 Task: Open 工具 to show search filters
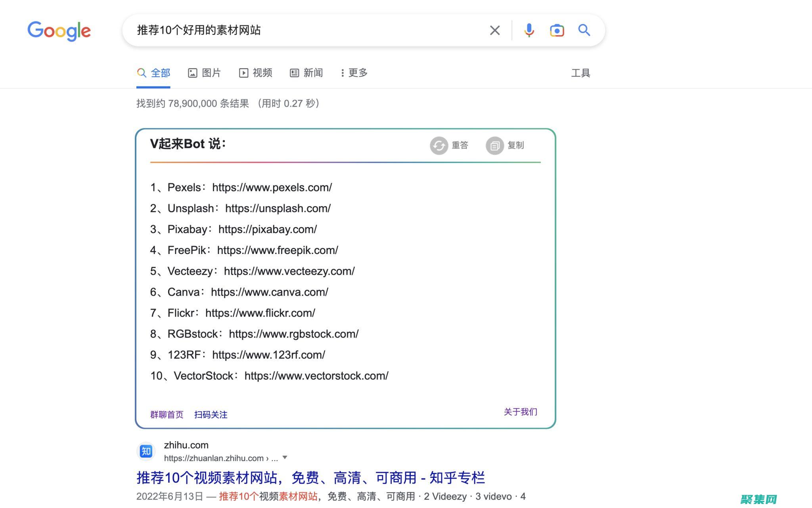(x=580, y=73)
